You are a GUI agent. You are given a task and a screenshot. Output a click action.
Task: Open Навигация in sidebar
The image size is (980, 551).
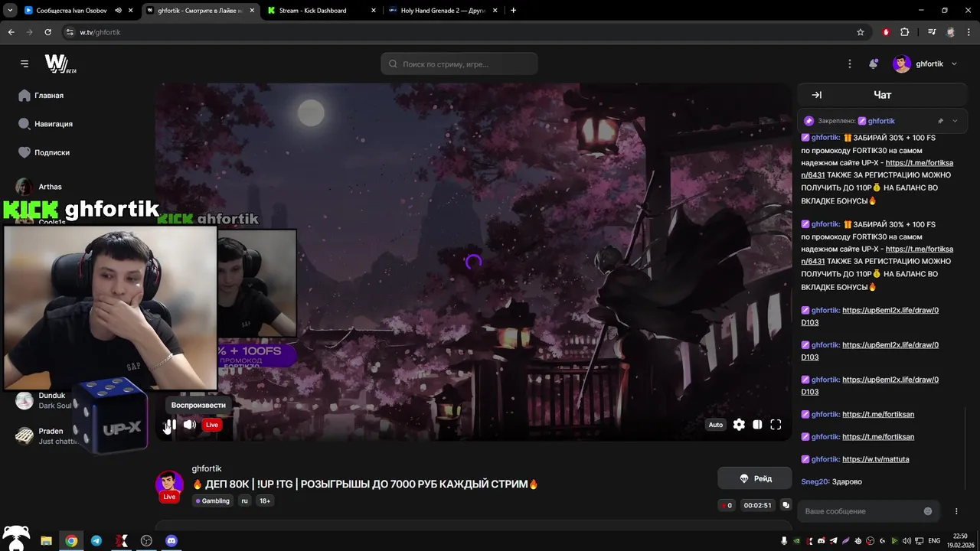(x=45, y=124)
